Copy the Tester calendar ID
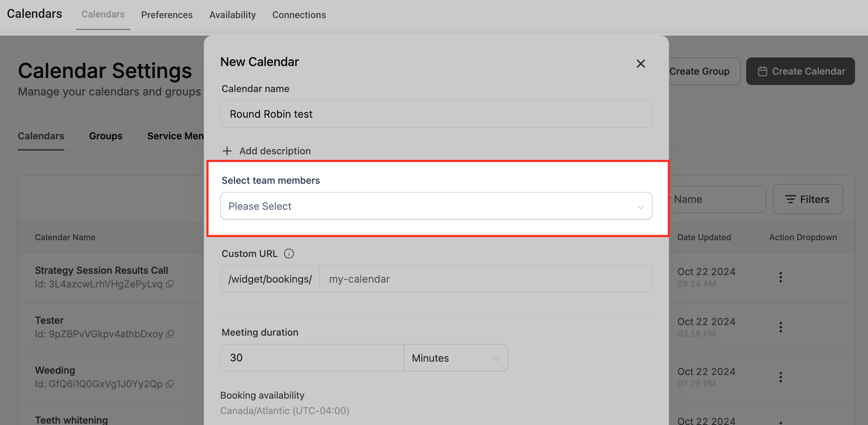This screenshot has height=425, width=868. click(170, 334)
